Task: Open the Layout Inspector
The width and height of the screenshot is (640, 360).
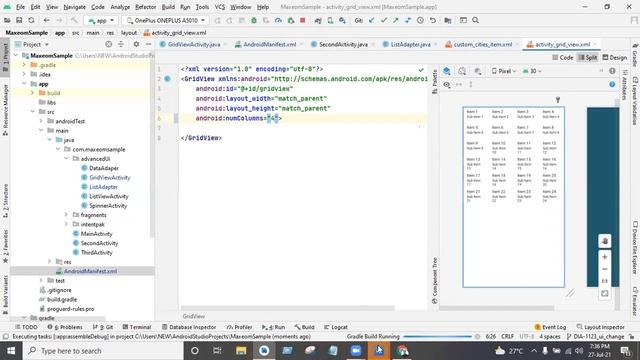Action: click(x=600, y=327)
